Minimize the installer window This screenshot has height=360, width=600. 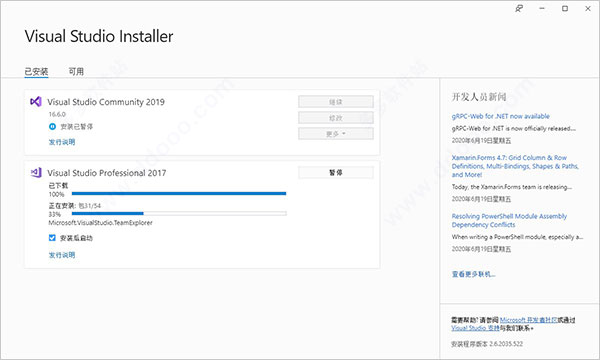(542, 8)
